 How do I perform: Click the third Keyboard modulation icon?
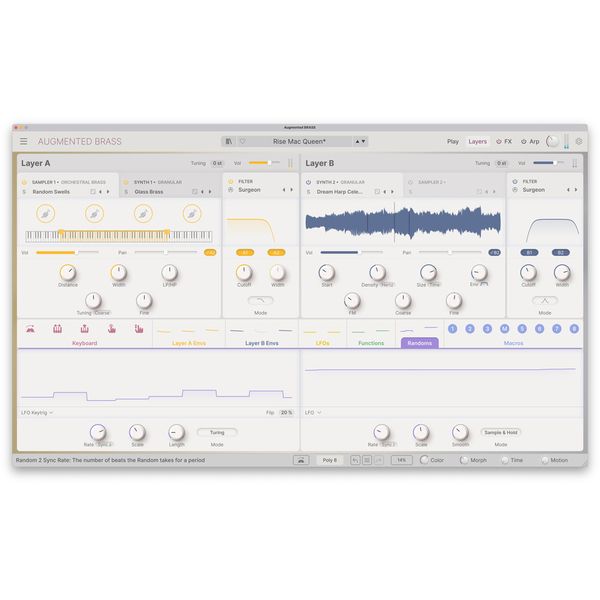(85, 329)
